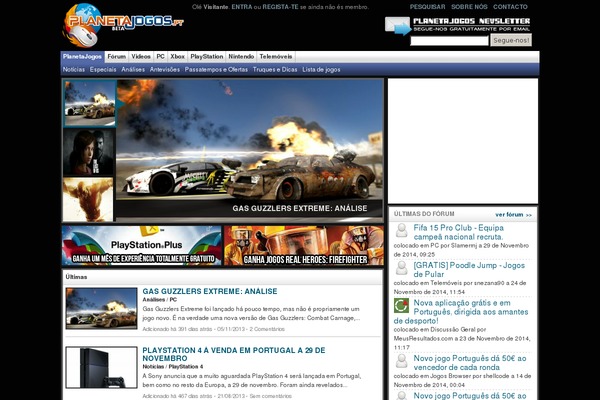The height and width of the screenshot is (400, 600).
Task: Open the CONTACTO link
Action: (510, 7)
